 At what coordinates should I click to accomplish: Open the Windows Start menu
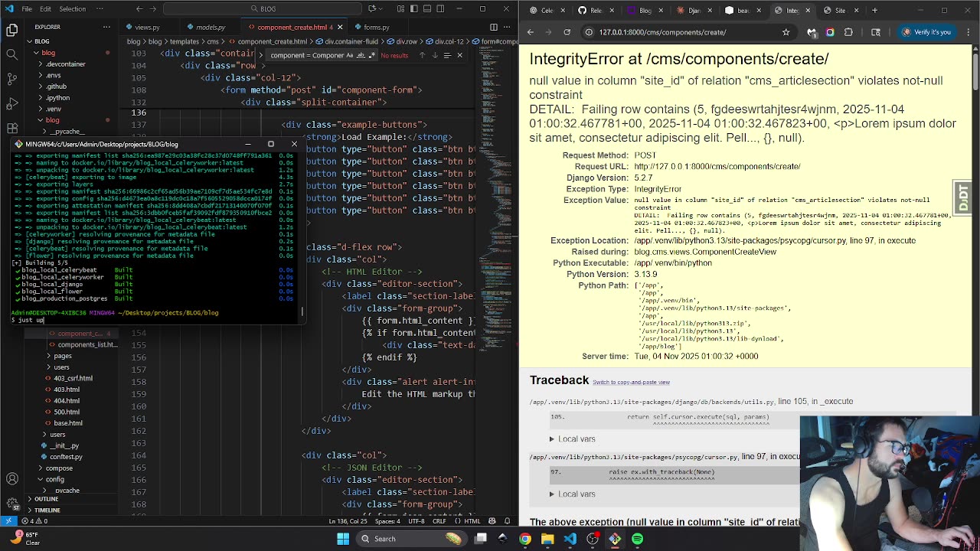343,539
